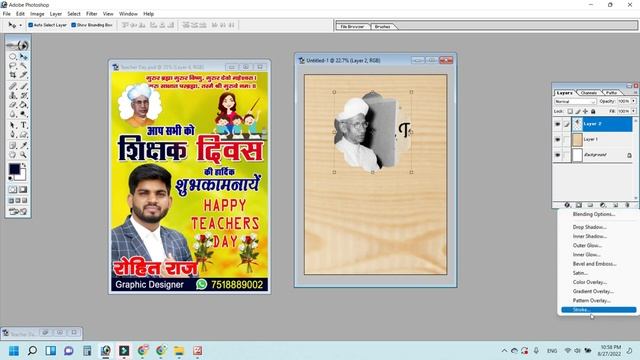Switch to the Channels tab

[589, 93]
